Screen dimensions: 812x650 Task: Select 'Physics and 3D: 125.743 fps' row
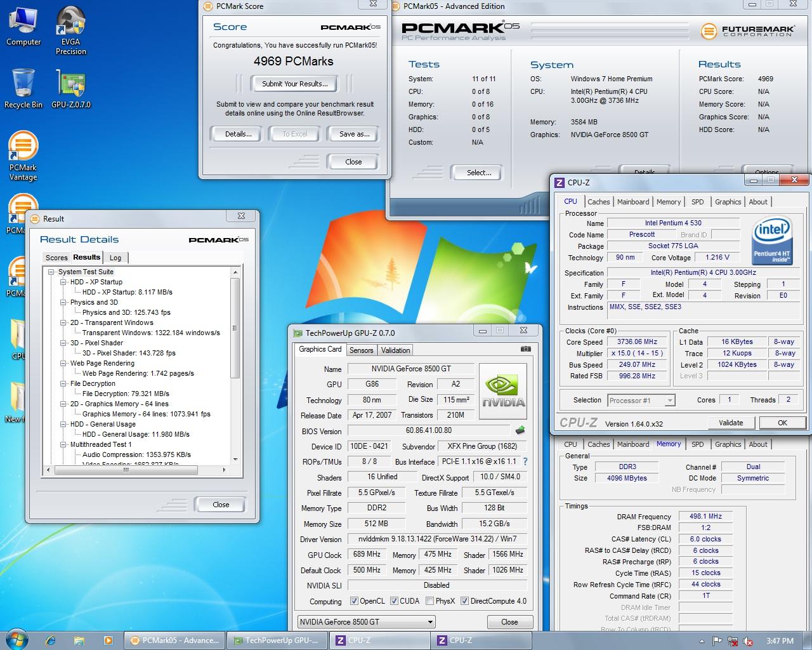(126, 312)
